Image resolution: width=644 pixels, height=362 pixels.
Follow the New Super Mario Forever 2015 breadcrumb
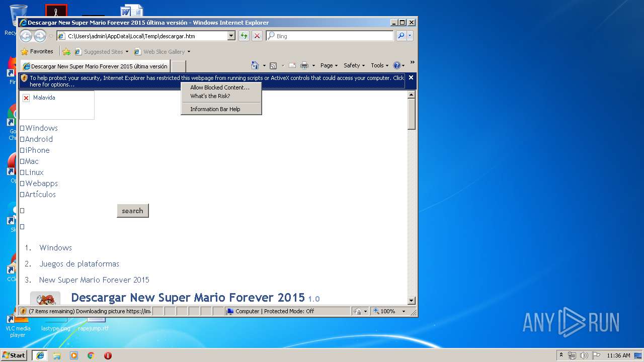coord(94,280)
